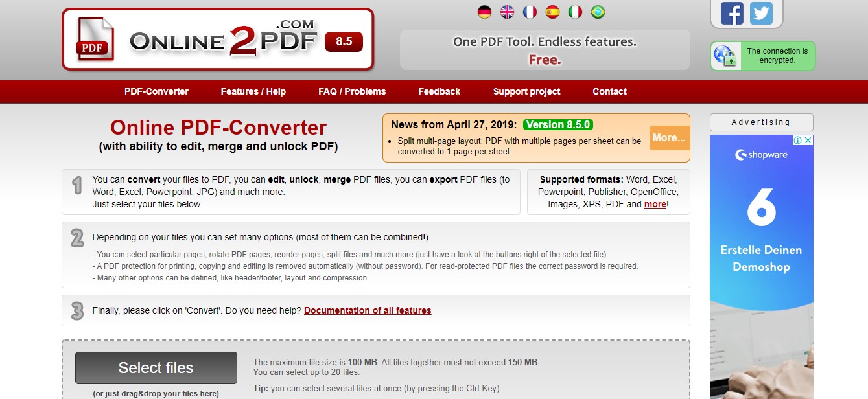Close the Shopware ad with X icon
868x399 pixels.
coord(808,140)
